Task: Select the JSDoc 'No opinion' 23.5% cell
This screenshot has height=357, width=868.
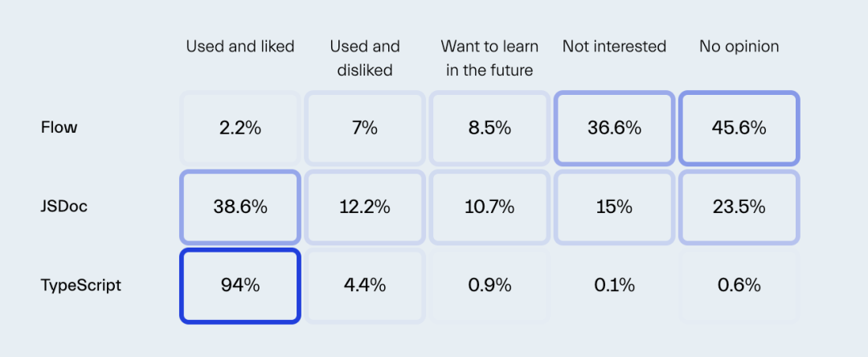Action: click(x=739, y=207)
